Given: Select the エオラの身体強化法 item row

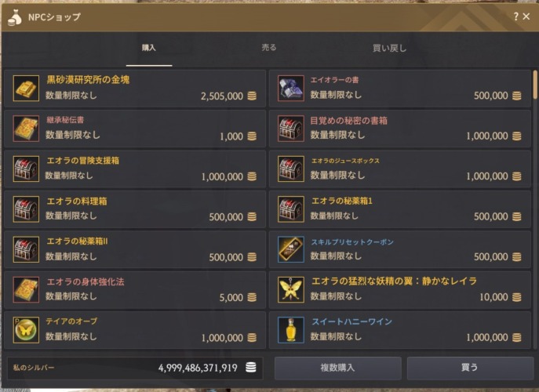Looking at the screenshot, I should [x=135, y=289].
